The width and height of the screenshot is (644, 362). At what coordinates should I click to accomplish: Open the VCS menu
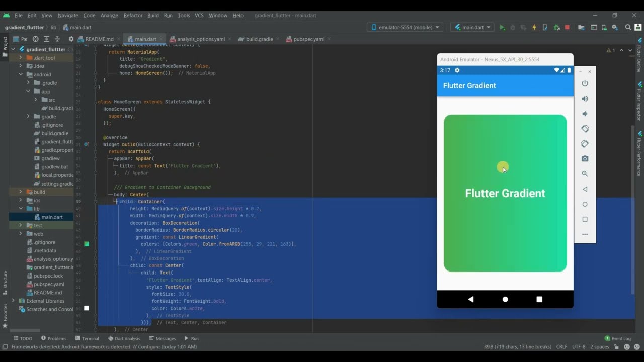click(199, 16)
